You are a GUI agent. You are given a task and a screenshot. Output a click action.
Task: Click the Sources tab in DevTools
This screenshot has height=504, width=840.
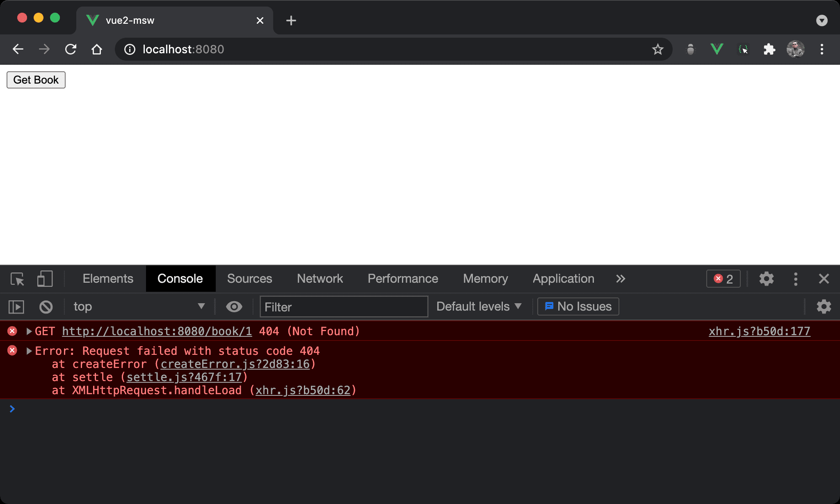(249, 278)
